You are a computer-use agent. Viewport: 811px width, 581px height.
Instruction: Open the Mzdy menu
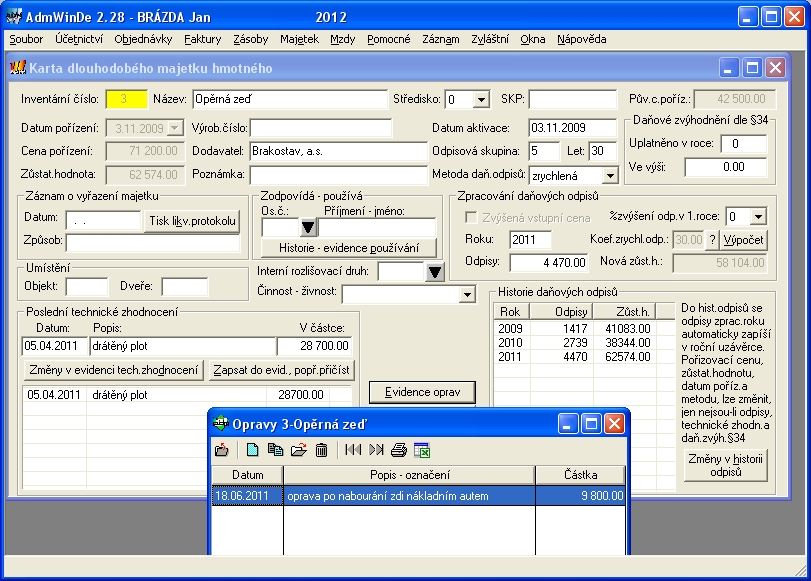pos(343,39)
